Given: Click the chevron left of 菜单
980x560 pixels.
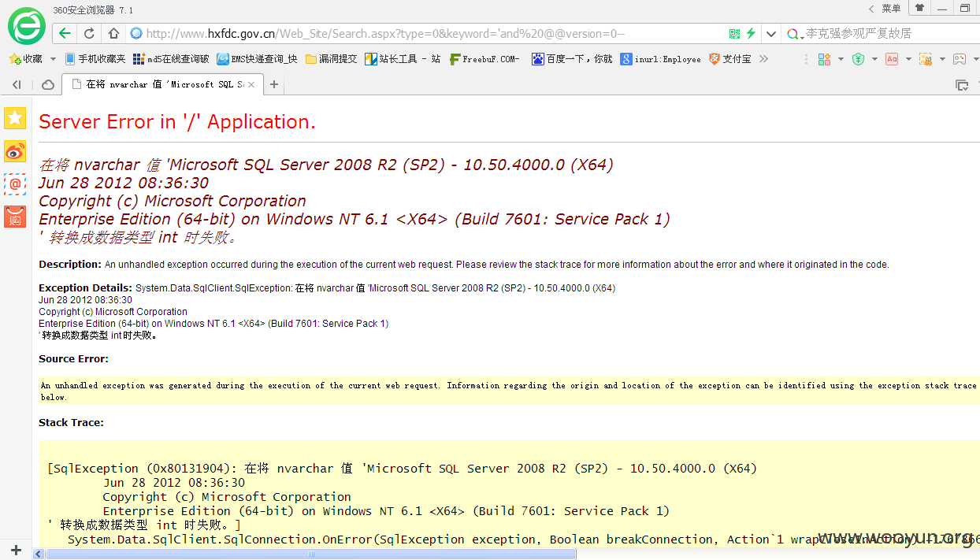Looking at the screenshot, I should 871,9.
